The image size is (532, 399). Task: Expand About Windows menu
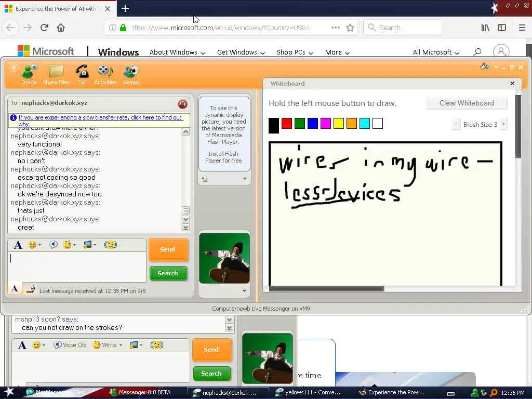point(177,52)
